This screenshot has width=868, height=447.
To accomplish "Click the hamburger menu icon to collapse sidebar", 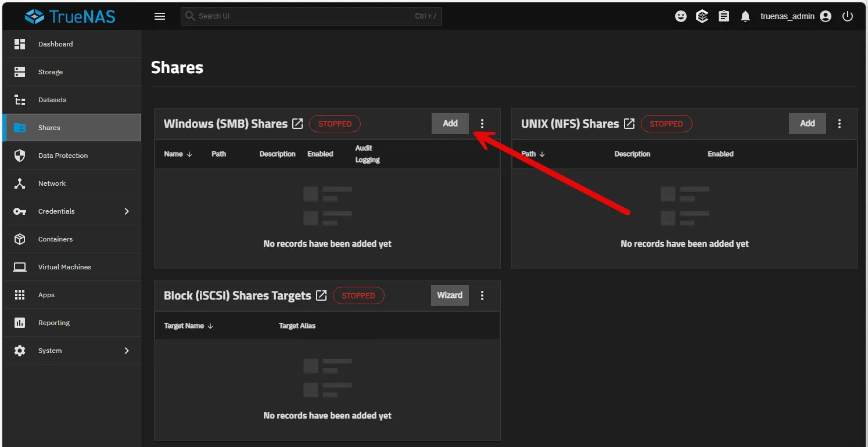I will point(160,16).
